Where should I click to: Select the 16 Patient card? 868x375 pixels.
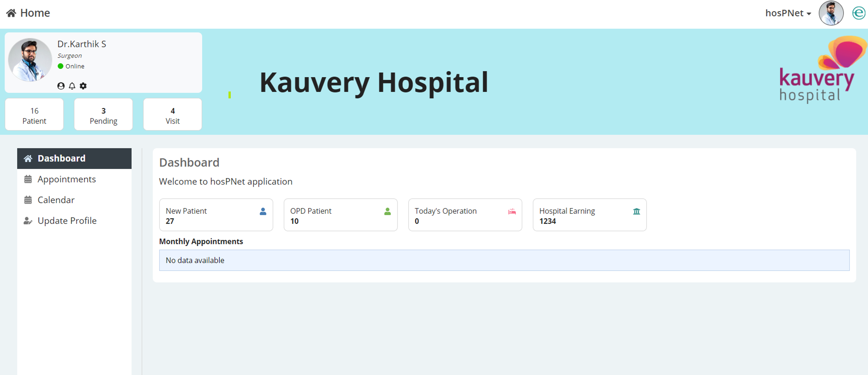click(34, 115)
